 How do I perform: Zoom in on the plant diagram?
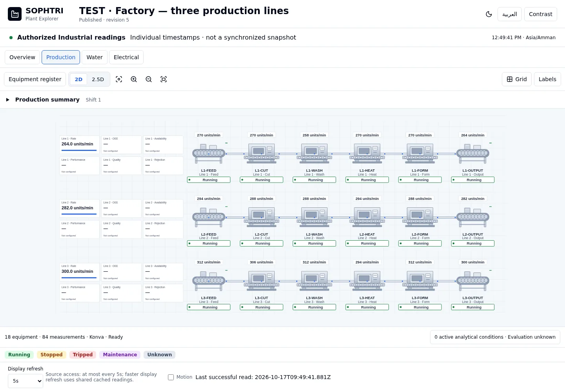click(134, 79)
